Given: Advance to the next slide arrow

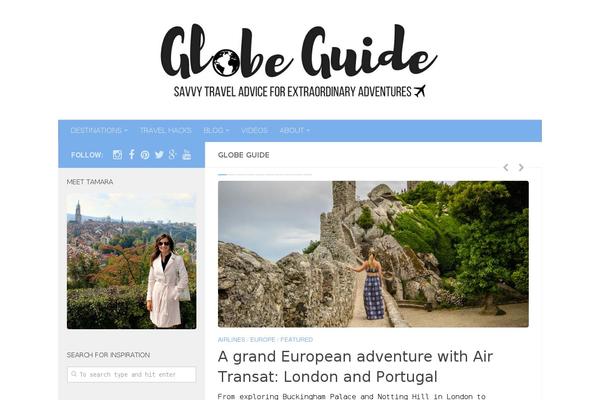Looking at the screenshot, I should point(521,167).
